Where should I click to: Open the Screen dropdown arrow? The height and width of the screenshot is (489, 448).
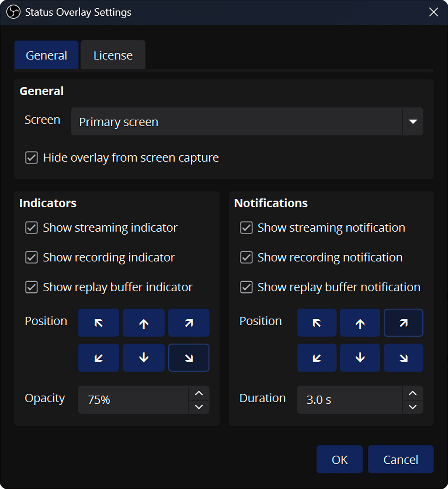click(x=413, y=122)
